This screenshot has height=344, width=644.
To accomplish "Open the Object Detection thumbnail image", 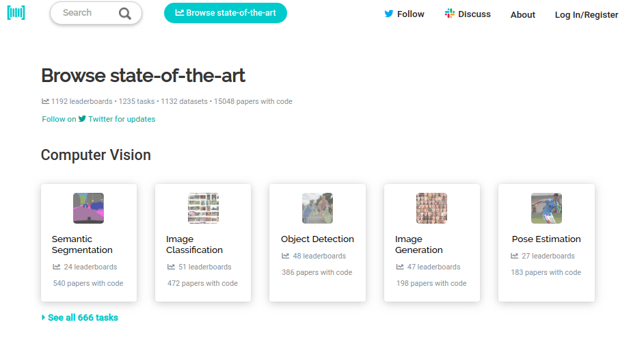I will pos(317,208).
